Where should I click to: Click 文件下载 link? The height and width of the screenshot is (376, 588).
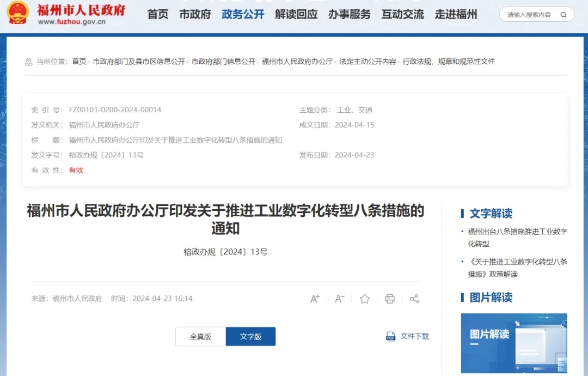click(x=414, y=336)
